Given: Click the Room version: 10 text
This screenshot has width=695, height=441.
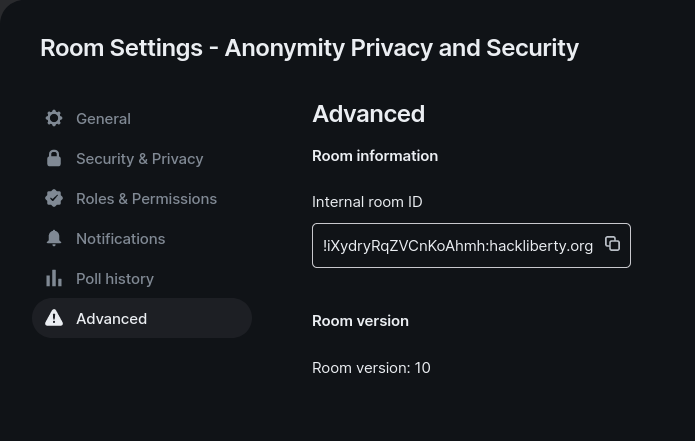Looking at the screenshot, I should (x=371, y=368).
